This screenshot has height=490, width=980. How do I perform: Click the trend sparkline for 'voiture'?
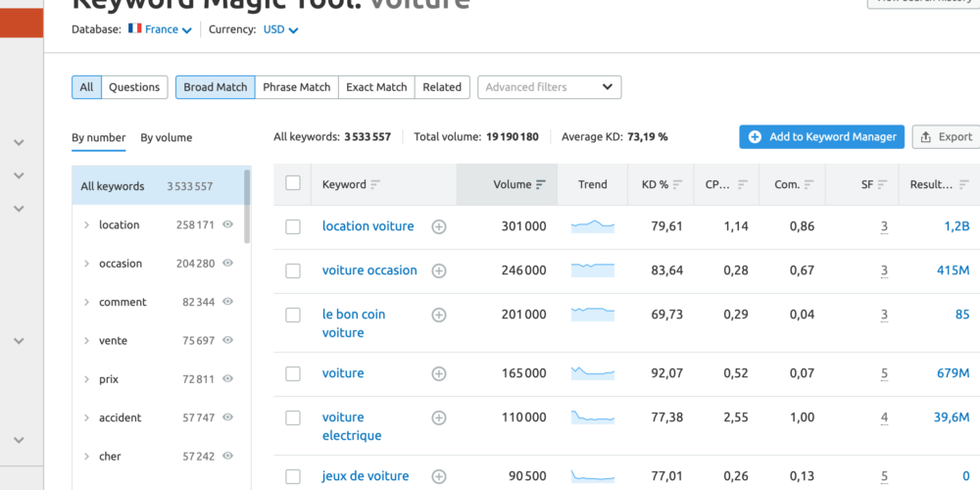pos(592,373)
